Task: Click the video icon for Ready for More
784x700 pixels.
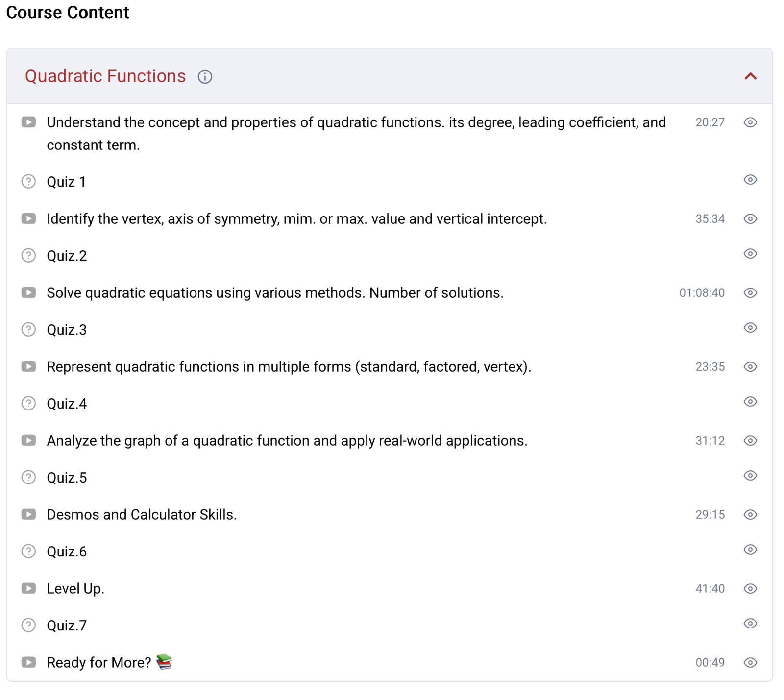Action: (x=29, y=662)
